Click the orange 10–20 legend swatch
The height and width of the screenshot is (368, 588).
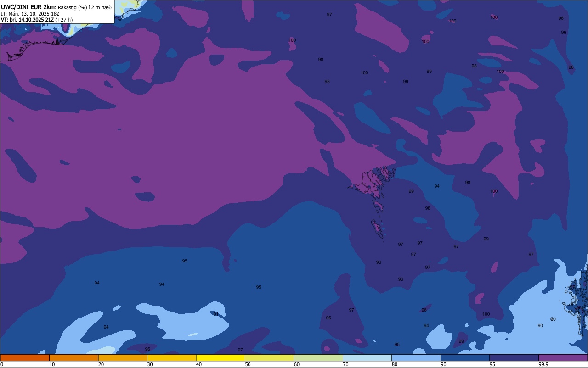click(73, 357)
